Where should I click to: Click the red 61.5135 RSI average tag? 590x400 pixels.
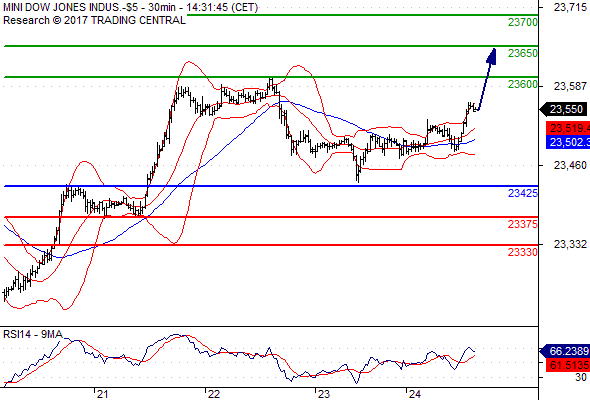(568, 365)
